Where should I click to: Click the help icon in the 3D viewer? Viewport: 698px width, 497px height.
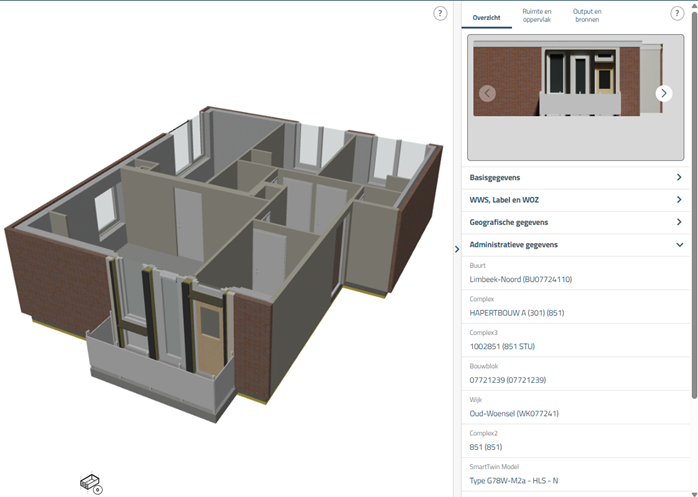(440, 14)
